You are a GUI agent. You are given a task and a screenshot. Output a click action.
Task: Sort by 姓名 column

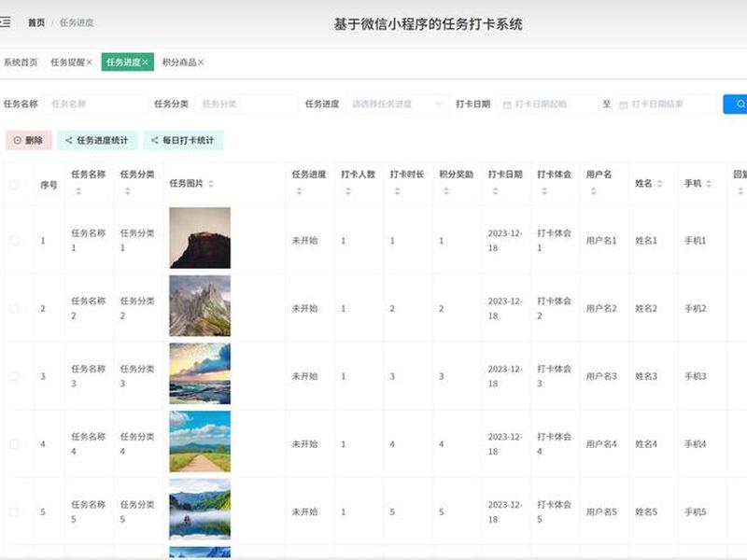(660, 183)
